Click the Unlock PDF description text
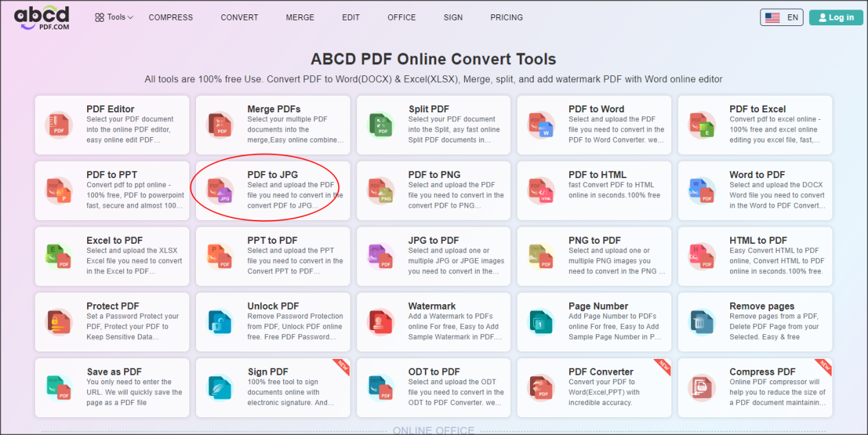 (x=296, y=327)
